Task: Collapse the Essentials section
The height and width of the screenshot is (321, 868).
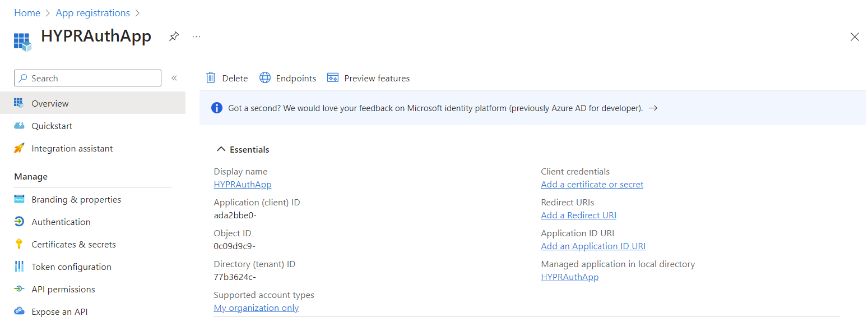Action: [x=221, y=149]
